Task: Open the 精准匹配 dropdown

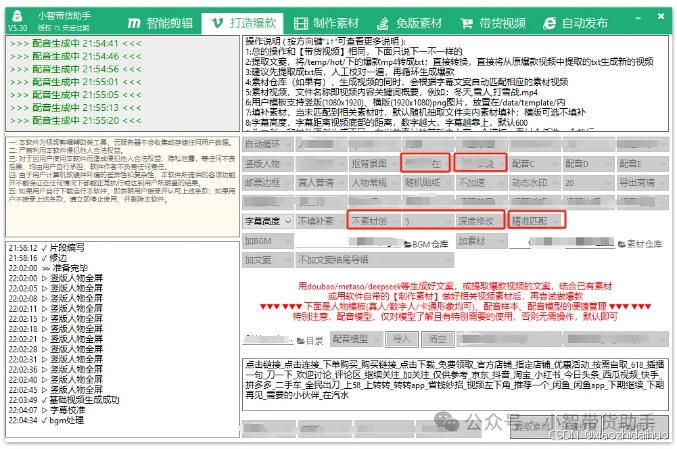Action: (537, 221)
